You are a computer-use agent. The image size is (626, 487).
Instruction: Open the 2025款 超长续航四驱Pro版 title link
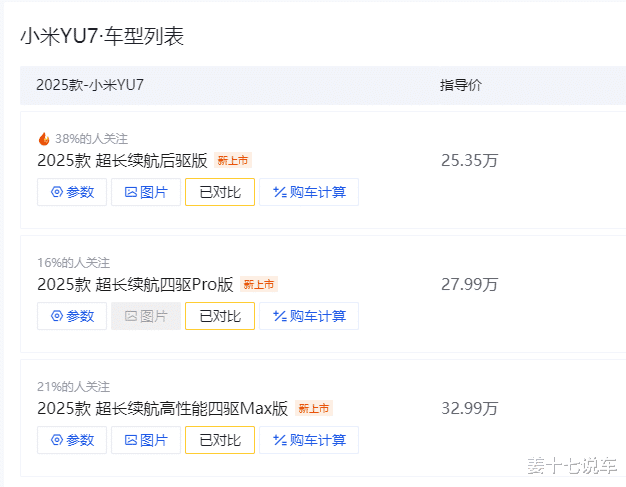[135, 285]
